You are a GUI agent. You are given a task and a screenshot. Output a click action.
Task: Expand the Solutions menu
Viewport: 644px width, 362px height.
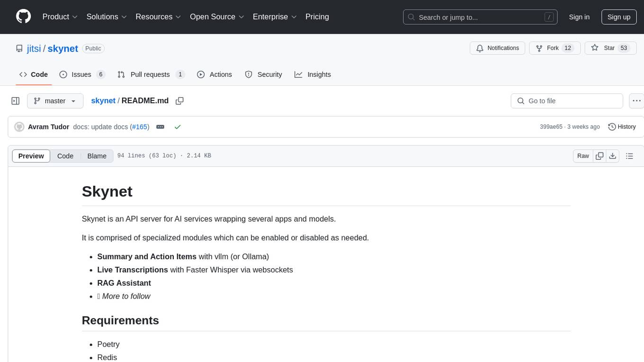(x=107, y=17)
